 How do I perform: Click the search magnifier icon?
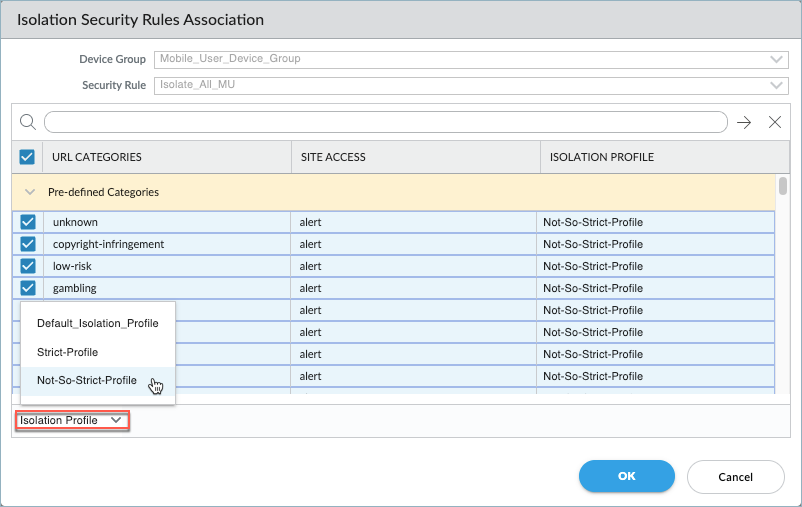click(28, 122)
